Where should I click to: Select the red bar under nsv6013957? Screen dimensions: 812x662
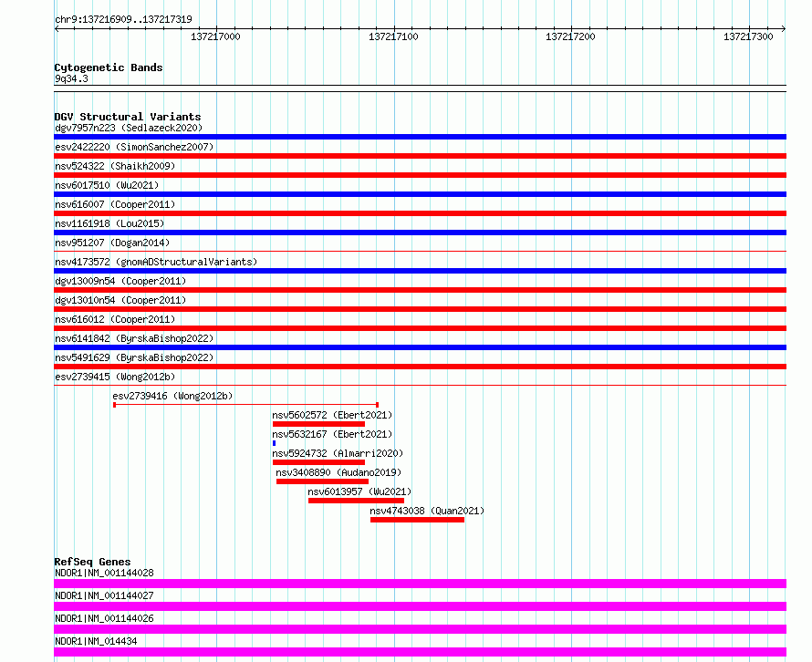coord(356,501)
